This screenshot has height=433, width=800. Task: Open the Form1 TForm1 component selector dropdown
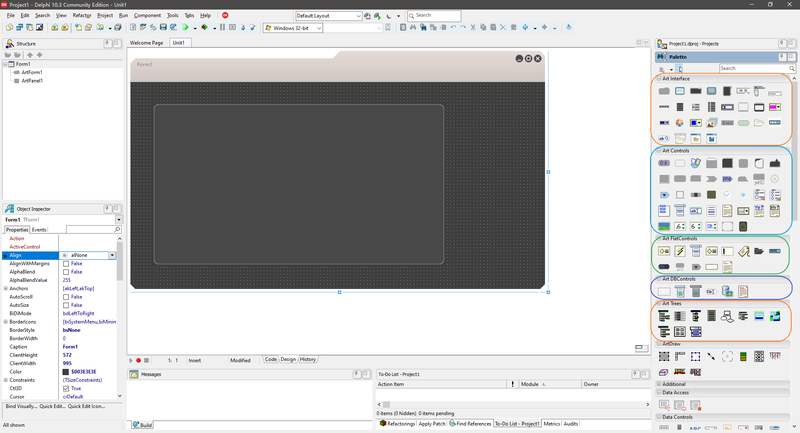click(x=119, y=220)
